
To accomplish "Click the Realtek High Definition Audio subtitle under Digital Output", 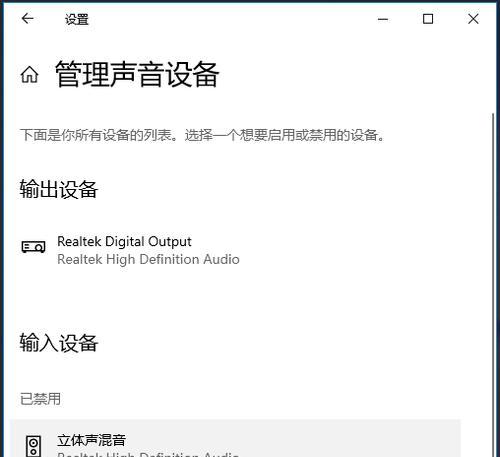I will tap(148, 259).
